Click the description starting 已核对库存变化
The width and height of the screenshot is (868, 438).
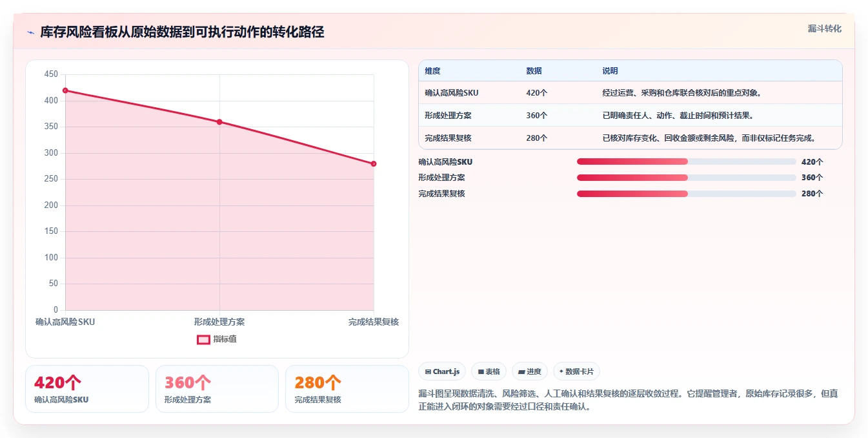pyautogui.click(x=709, y=138)
